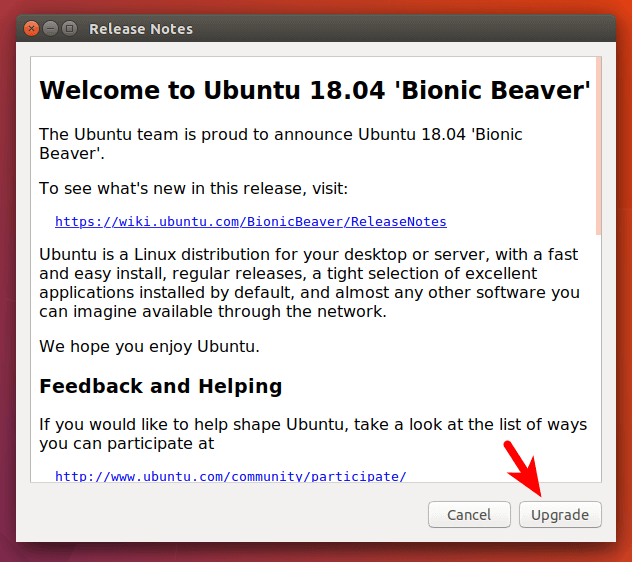
Task: Click the Welcome to Ubuntu 18.04 heading
Action: pos(314,90)
